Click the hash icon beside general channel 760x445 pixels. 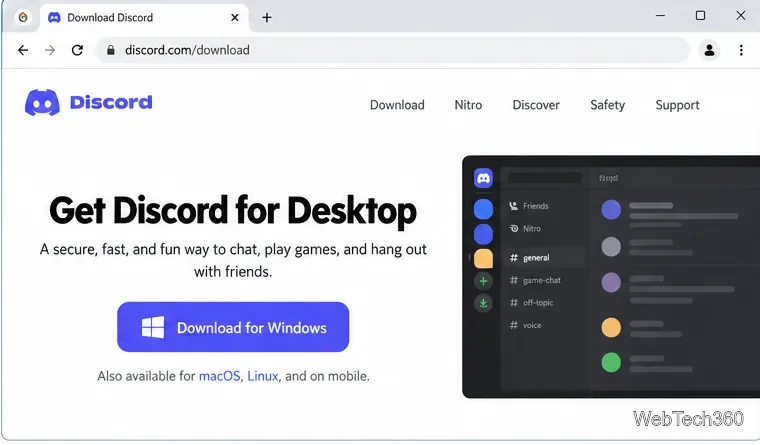click(x=514, y=258)
